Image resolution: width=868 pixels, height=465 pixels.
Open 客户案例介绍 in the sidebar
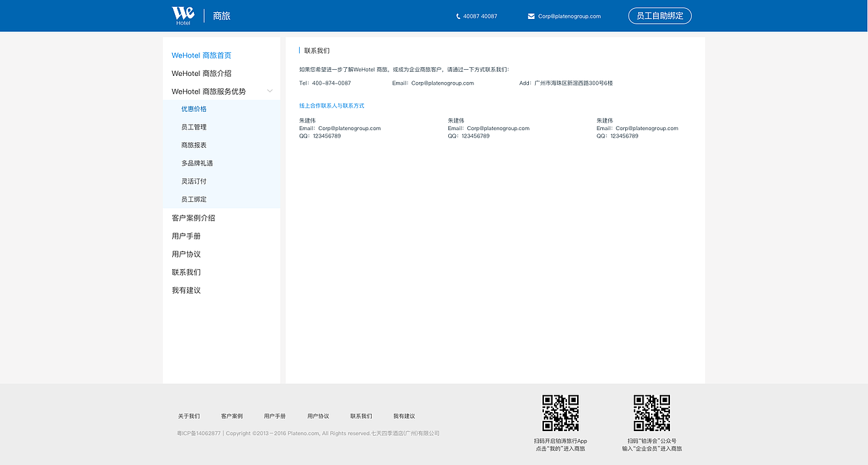click(x=194, y=218)
